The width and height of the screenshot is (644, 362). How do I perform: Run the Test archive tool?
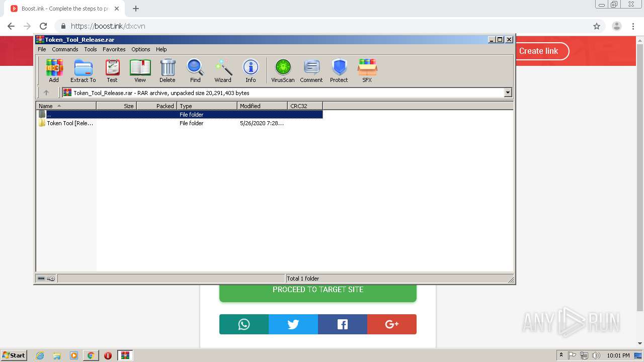coord(112,70)
